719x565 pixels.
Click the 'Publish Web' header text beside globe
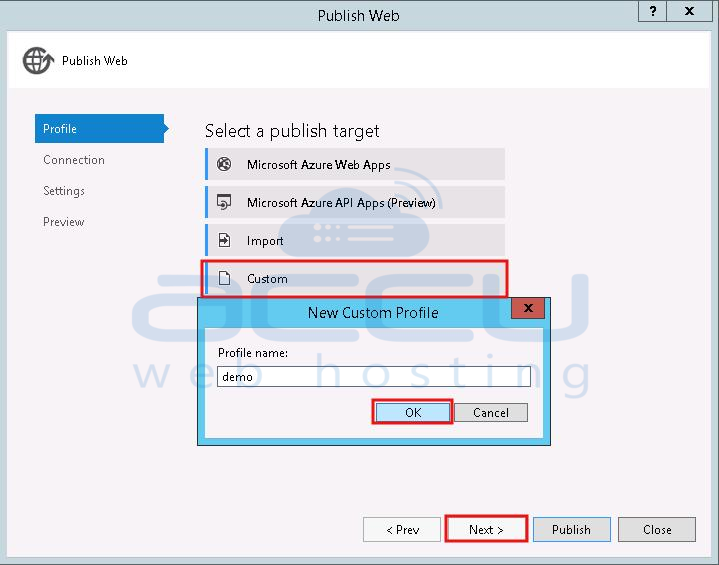point(94,61)
